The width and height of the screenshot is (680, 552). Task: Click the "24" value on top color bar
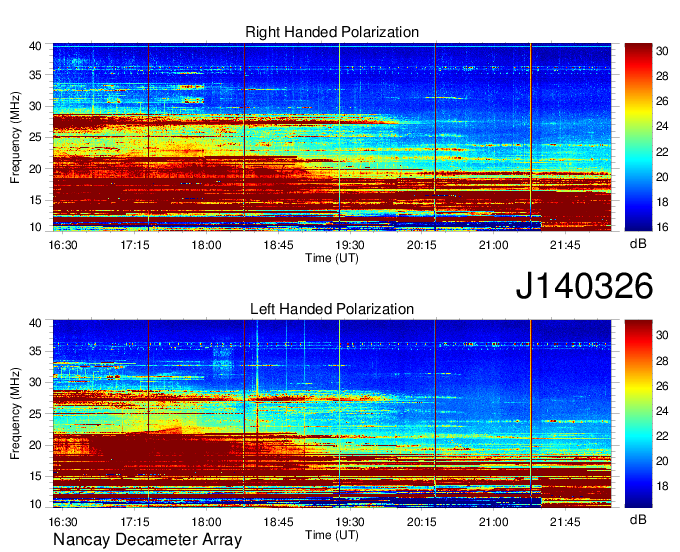coord(662,127)
